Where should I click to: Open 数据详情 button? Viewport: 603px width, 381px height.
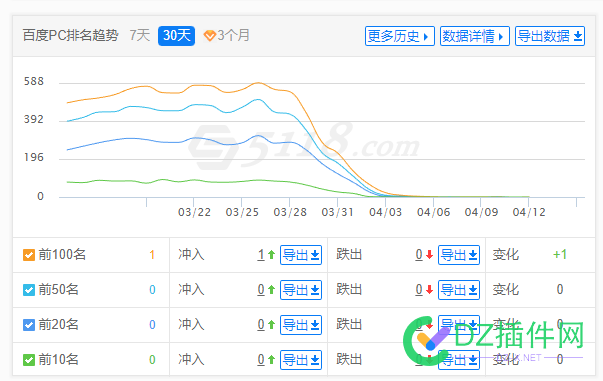point(475,36)
